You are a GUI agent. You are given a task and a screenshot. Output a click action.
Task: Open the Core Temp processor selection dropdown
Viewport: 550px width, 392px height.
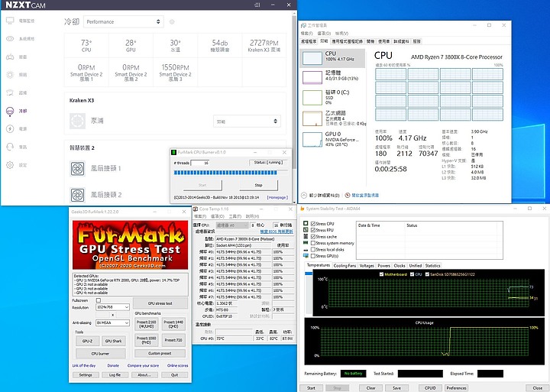[232, 225]
